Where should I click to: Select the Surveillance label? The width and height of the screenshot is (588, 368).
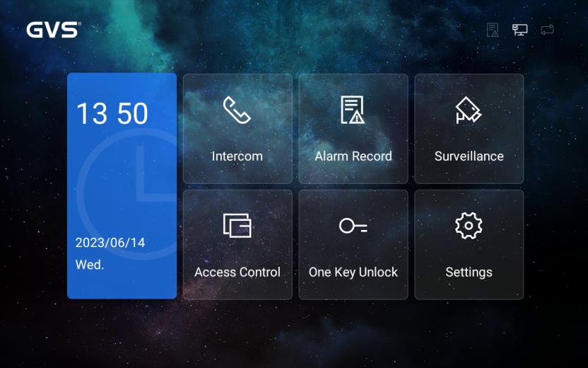click(469, 156)
